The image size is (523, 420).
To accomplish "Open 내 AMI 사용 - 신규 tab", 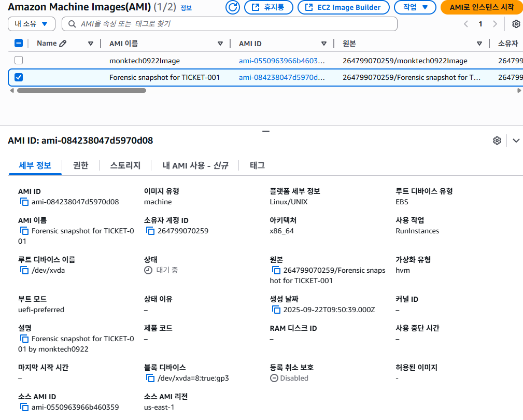I will point(195,165).
